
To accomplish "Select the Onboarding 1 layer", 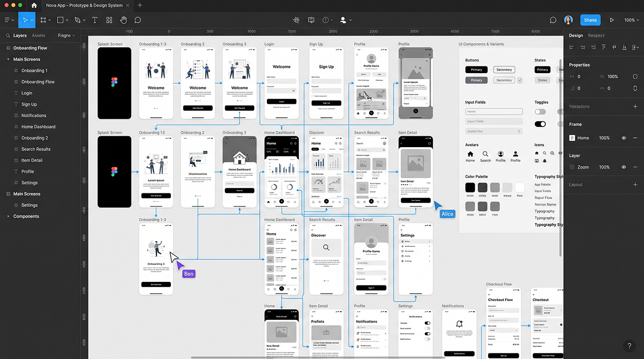I will pos(34,70).
